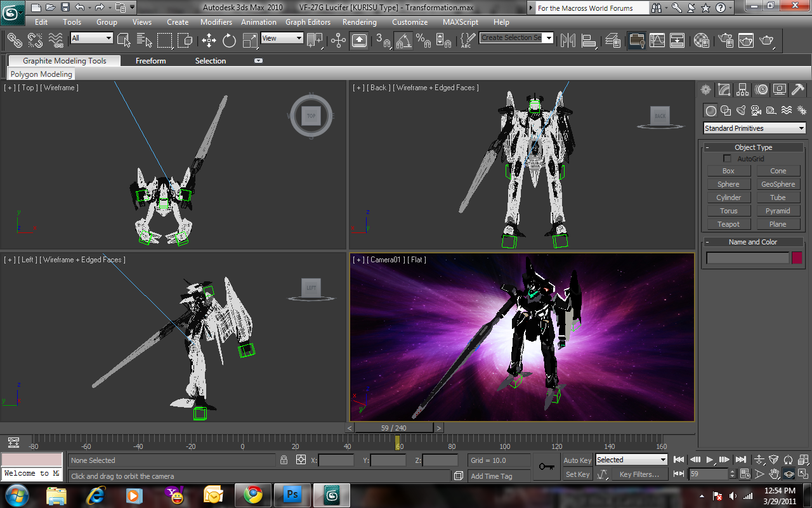Open the Rendering menu
The height and width of the screenshot is (508, 812).
360,22
